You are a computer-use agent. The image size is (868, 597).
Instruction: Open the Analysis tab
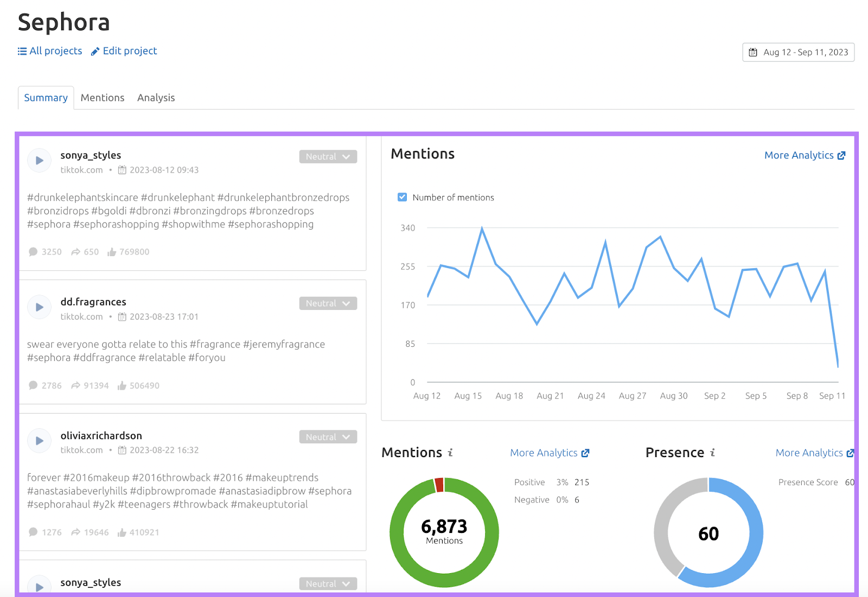click(x=156, y=98)
